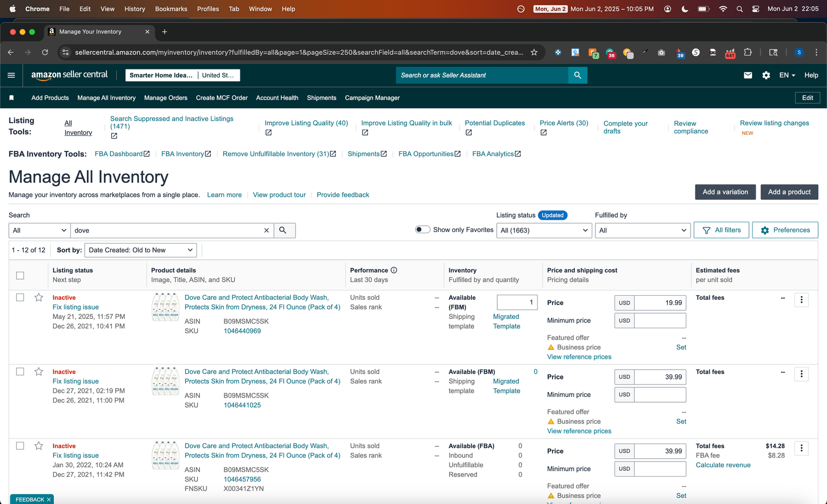Click the bookmark flag icon in nav bar
Image resolution: width=827 pixels, height=504 pixels.
coord(11,98)
